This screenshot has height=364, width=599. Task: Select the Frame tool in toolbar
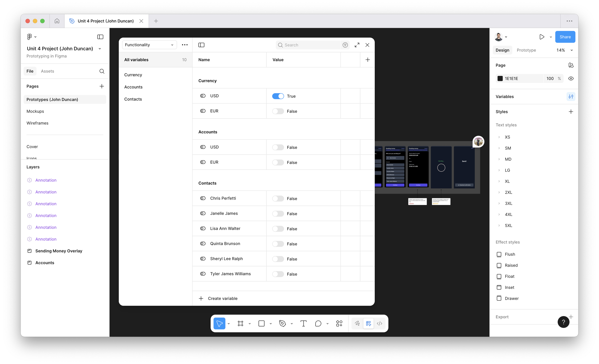(240, 324)
